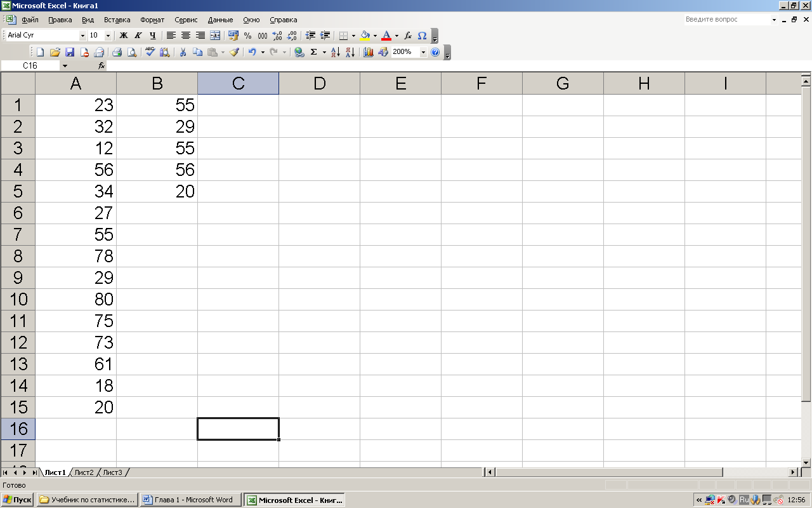This screenshot has width=812, height=508.
Task: Toggle underline formatting (Ч button)
Action: pyautogui.click(x=152, y=36)
